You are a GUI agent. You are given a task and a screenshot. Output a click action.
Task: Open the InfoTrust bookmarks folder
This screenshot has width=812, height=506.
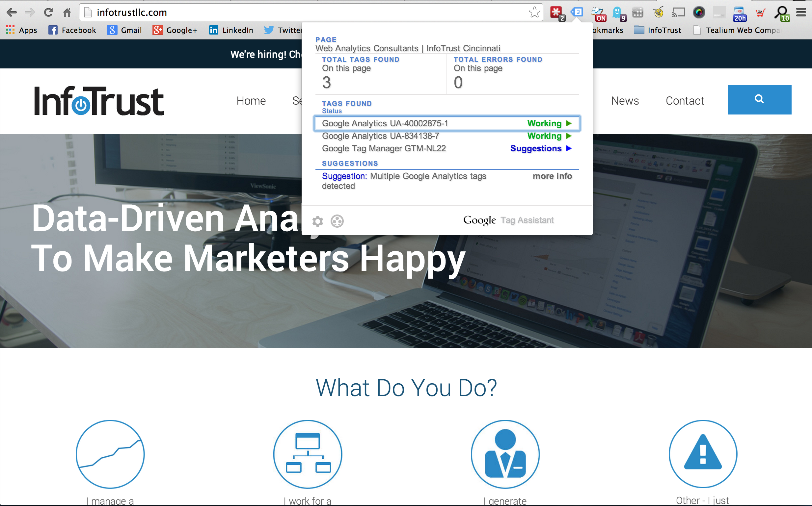point(658,30)
